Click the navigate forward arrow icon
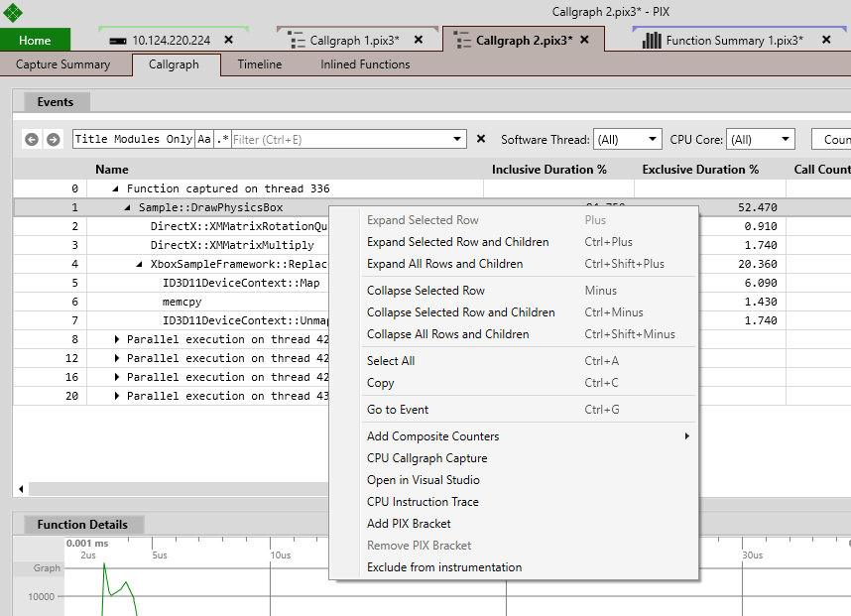Viewport: 851px width, 616px height. coord(54,140)
